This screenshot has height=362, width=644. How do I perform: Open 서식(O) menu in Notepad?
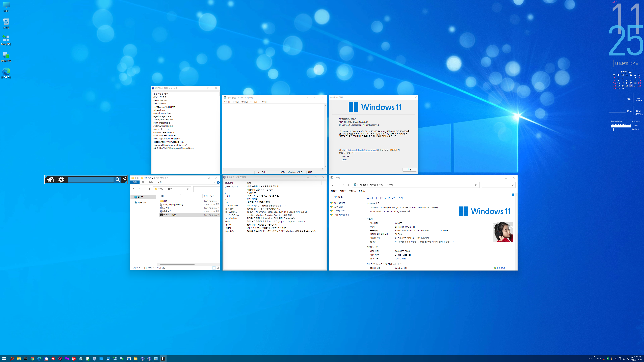click(244, 102)
